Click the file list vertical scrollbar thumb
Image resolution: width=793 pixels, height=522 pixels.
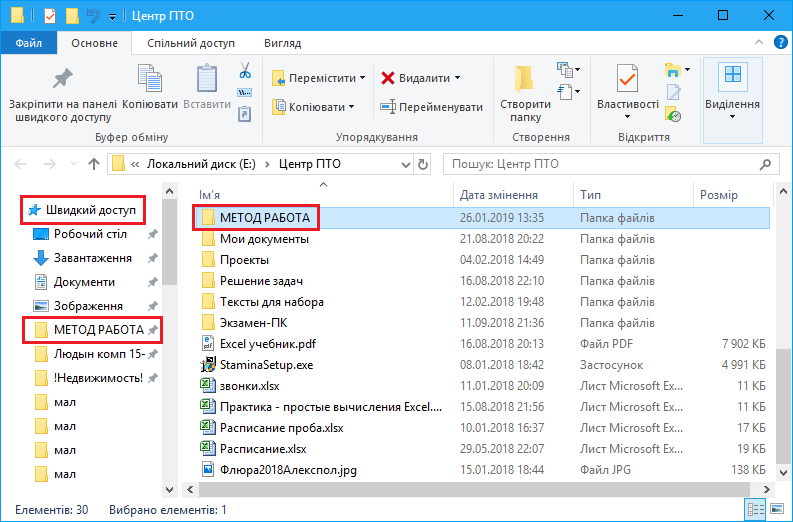[x=783, y=406]
